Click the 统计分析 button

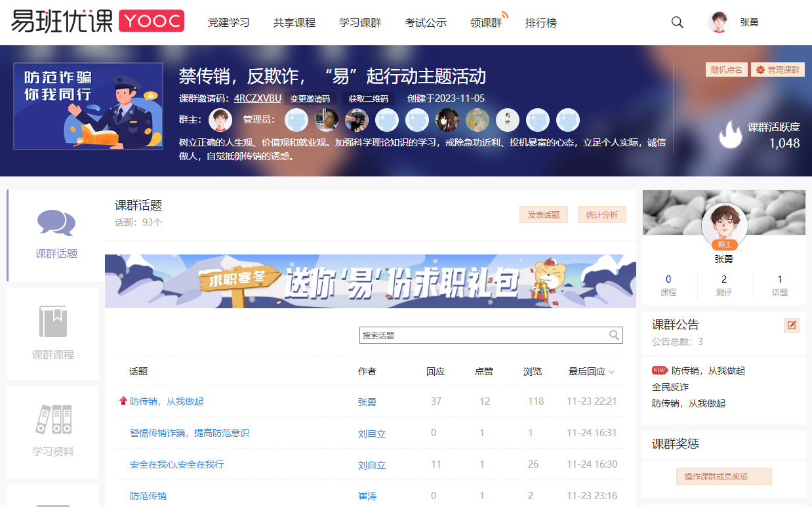tap(601, 214)
